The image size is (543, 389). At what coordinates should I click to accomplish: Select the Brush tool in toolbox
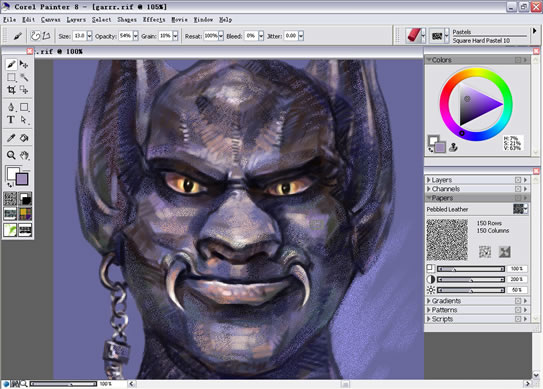pos(11,64)
